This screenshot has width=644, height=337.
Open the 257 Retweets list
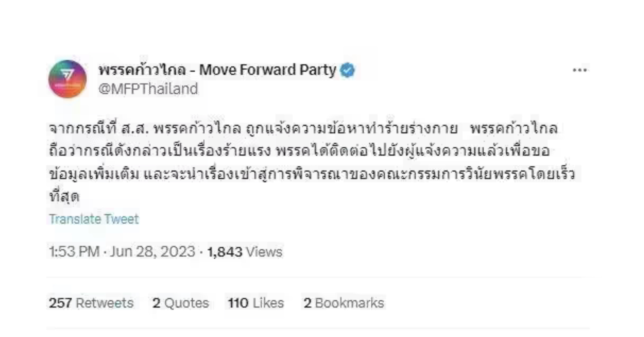pos(91,303)
